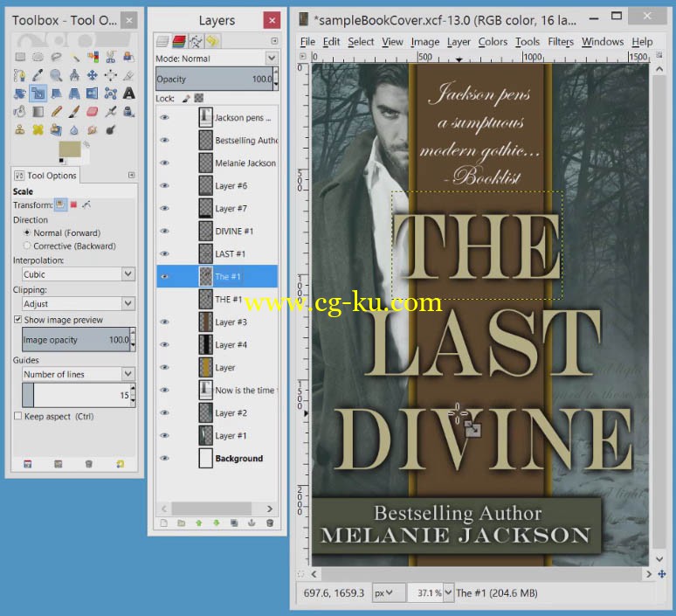Switch to the Channels tab
The height and width of the screenshot is (616, 676).
[x=179, y=41]
